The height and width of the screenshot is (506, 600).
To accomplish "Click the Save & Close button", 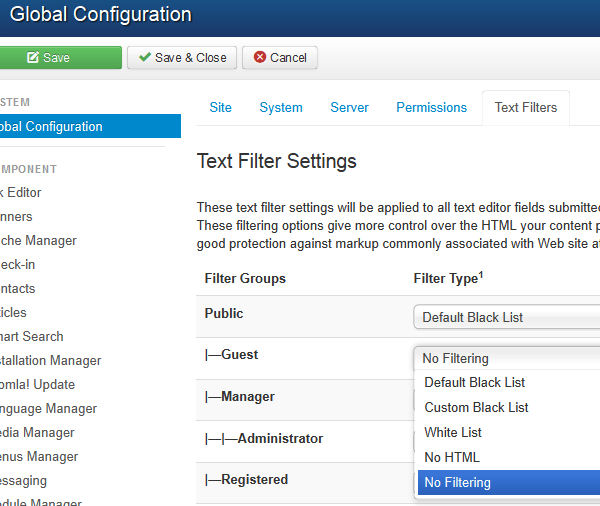I will point(182,58).
